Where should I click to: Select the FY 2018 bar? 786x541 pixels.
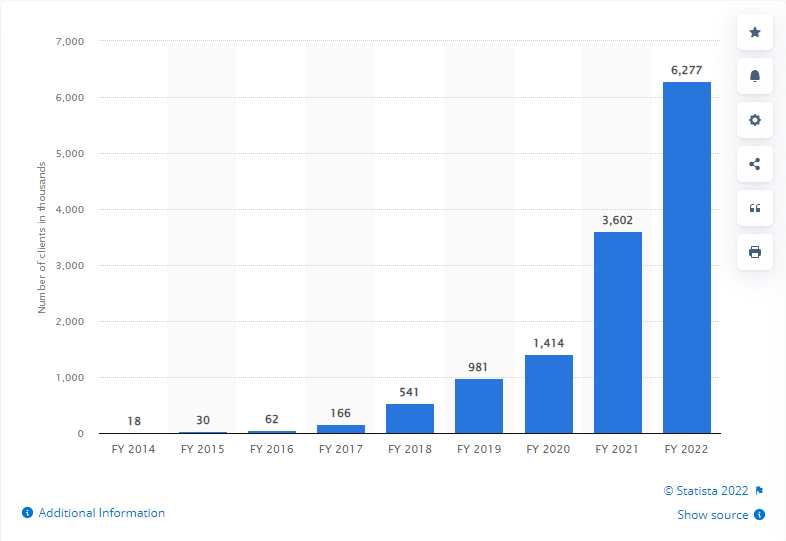[410, 419]
